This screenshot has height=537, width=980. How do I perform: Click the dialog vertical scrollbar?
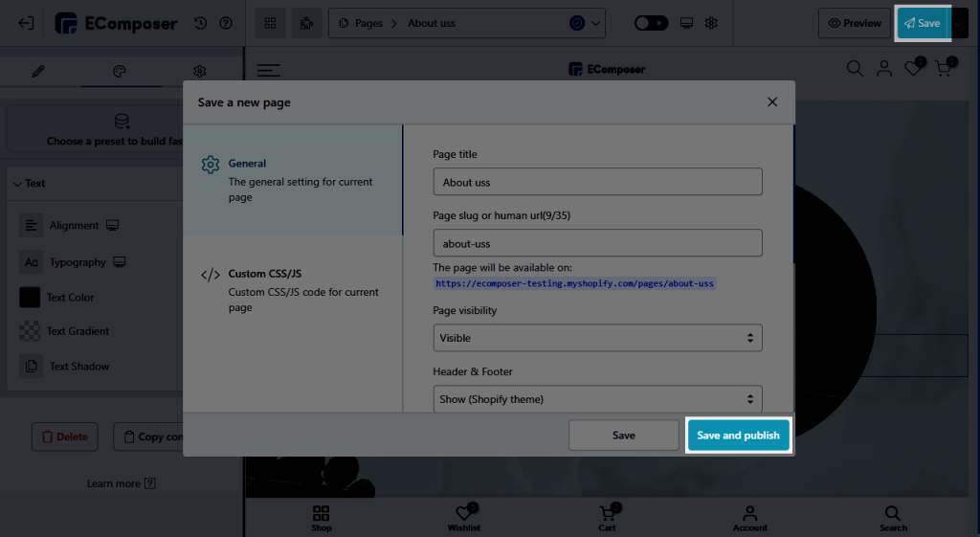[793, 193]
